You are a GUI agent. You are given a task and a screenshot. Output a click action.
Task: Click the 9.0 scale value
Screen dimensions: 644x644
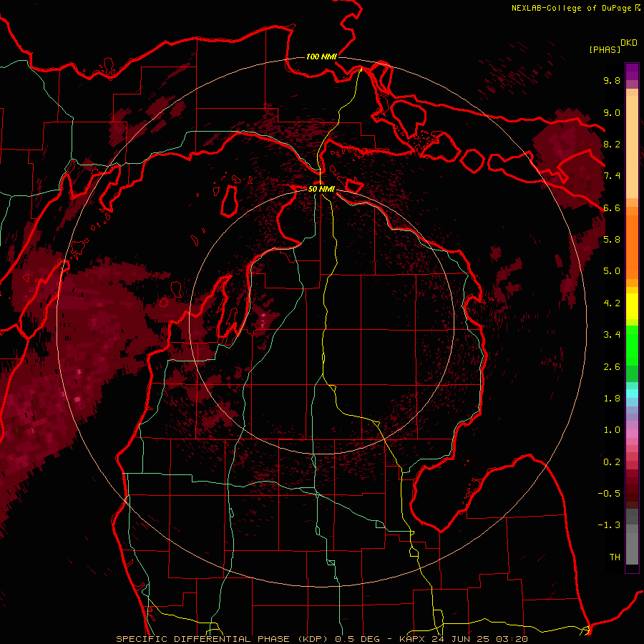612,112
